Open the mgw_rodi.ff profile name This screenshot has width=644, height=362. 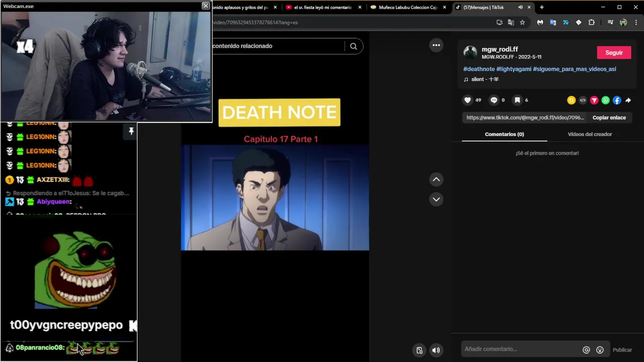[x=500, y=49]
